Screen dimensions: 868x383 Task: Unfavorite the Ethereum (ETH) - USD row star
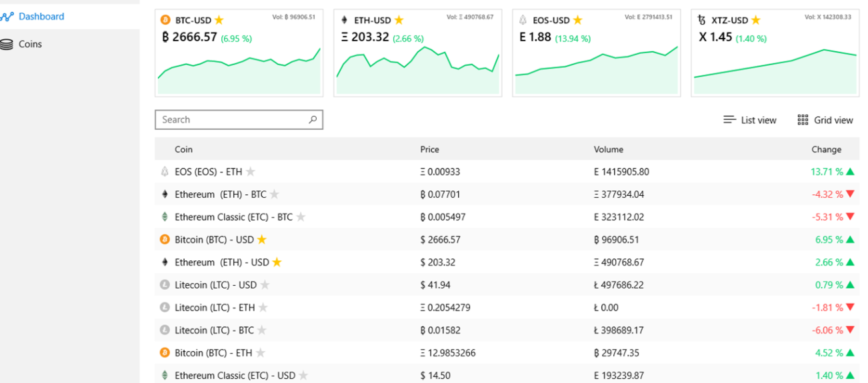coord(277,262)
